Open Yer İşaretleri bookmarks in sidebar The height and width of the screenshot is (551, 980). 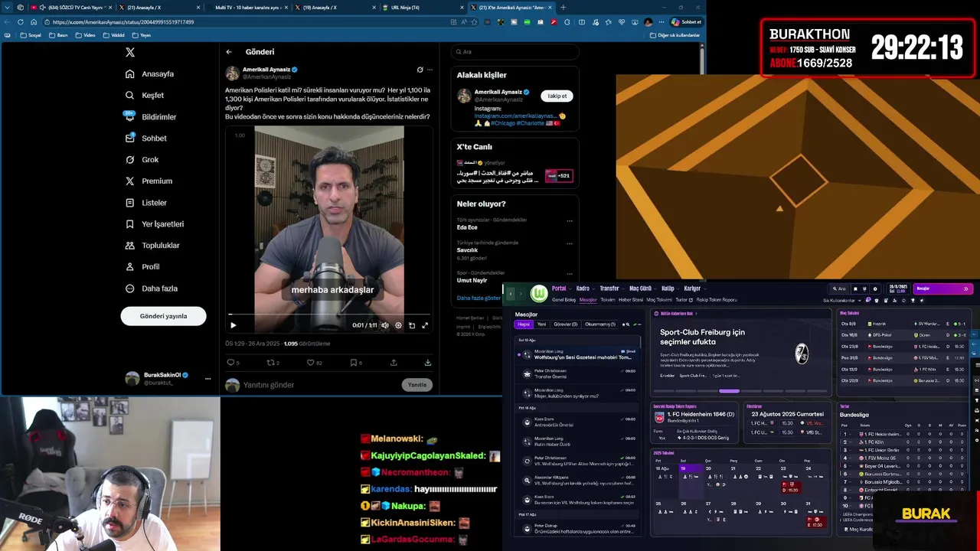155,224
